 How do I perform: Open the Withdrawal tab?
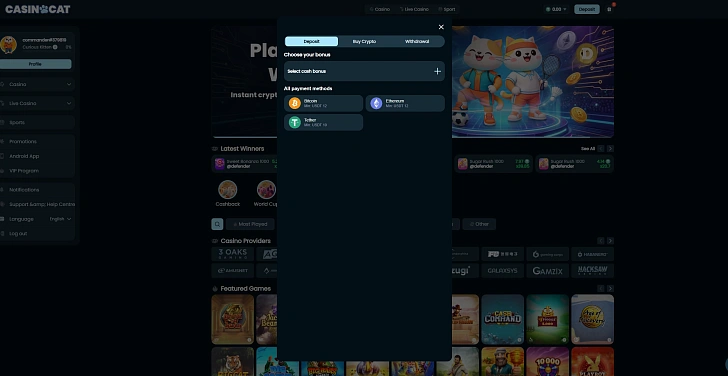(417, 41)
